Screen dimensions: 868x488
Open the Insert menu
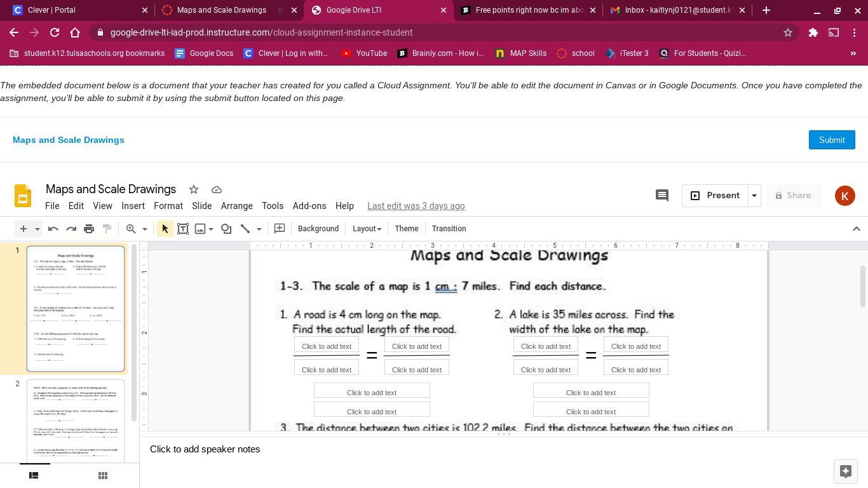pos(133,206)
